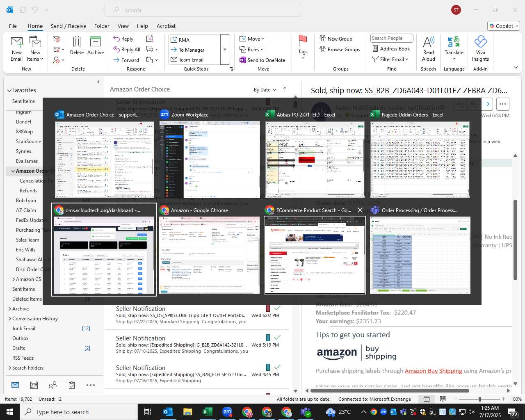Expand the Archive folder
The image size is (525, 420).
pyautogui.click(x=10, y=309)
